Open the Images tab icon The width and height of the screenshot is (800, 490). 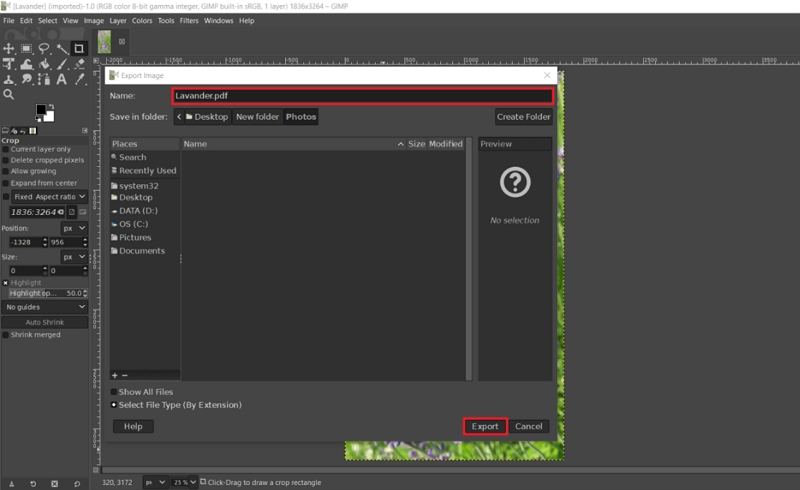(33, 131)
